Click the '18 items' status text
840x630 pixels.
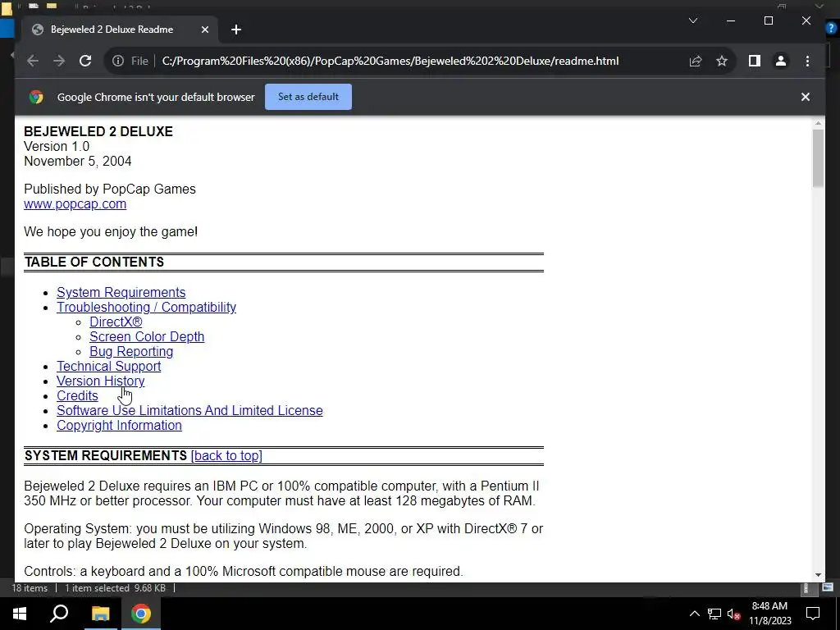(x=30, y=588)
